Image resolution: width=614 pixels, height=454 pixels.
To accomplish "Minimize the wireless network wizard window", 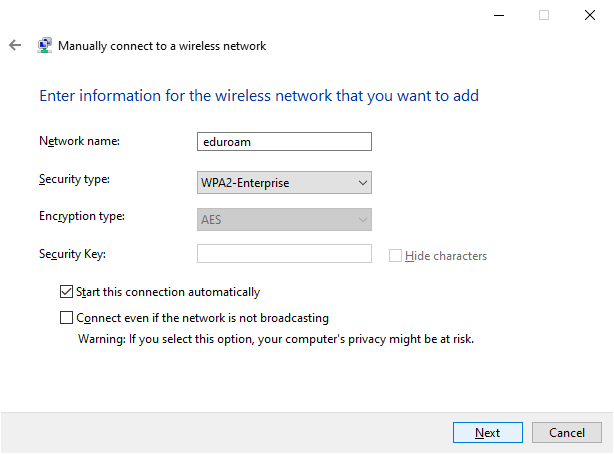I will (499, 15).
